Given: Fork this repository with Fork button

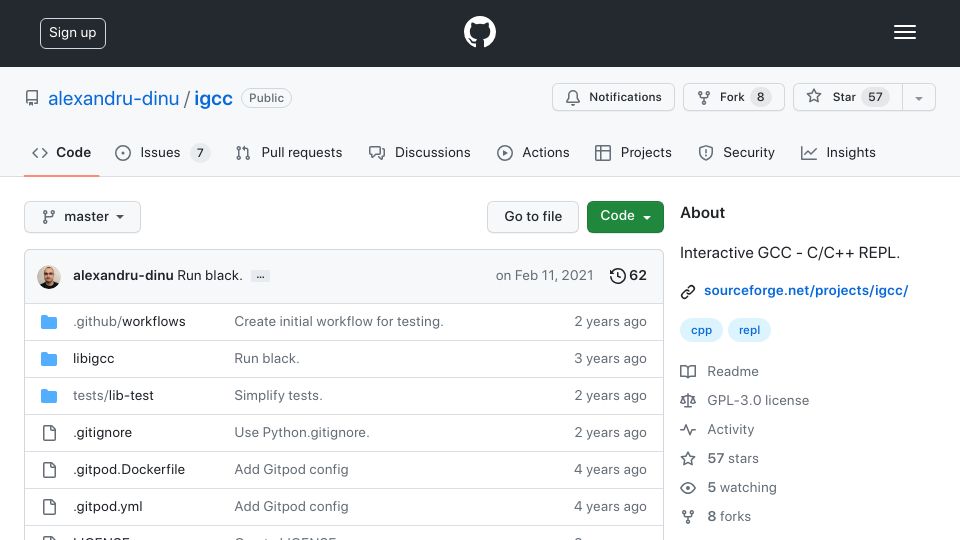Looking at the screenshot, I should (733, 97).
